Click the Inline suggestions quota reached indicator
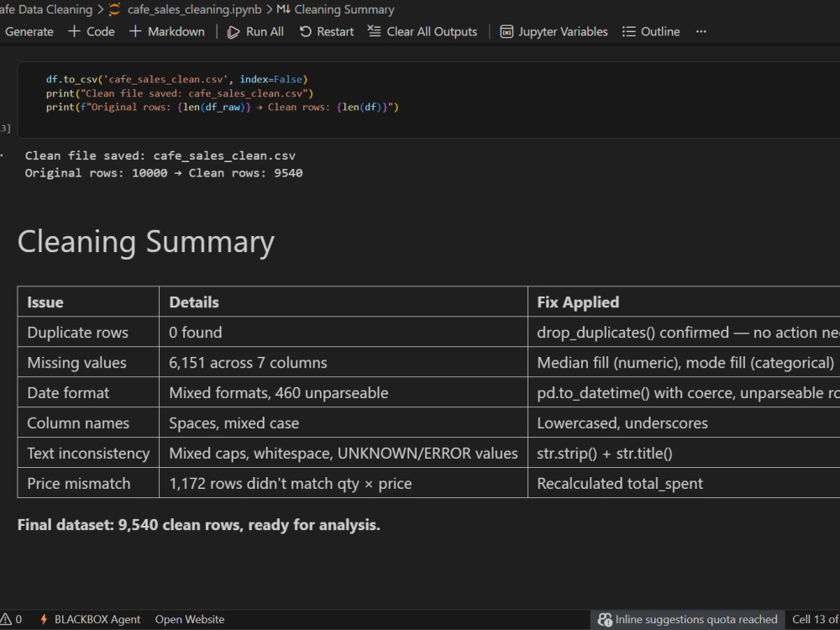 tap(688, 619)
